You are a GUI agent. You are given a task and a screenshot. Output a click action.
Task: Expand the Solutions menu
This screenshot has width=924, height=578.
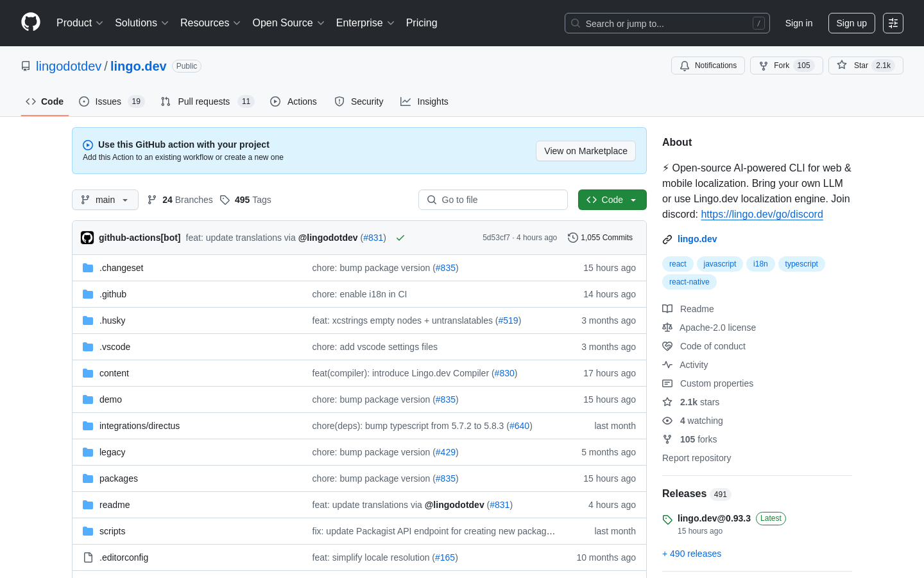[x=142, y=23]
